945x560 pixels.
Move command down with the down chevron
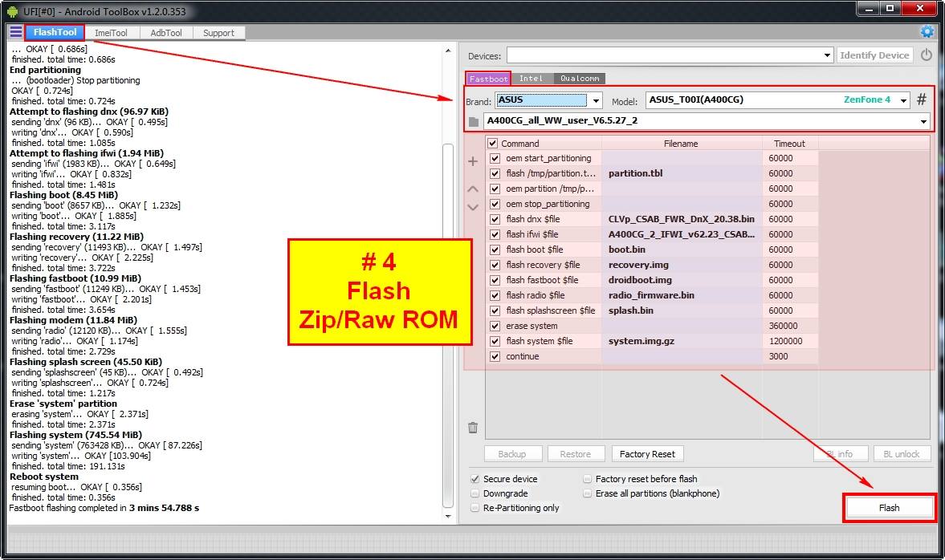pyautogui.click(x=473, y=207)
